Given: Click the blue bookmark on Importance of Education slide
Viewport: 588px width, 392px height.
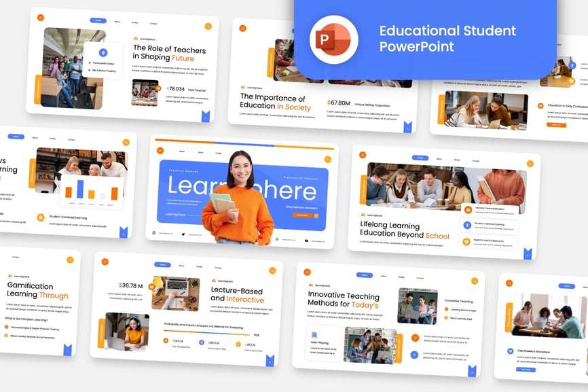Looking at the screenshot, I should point(407,126).
